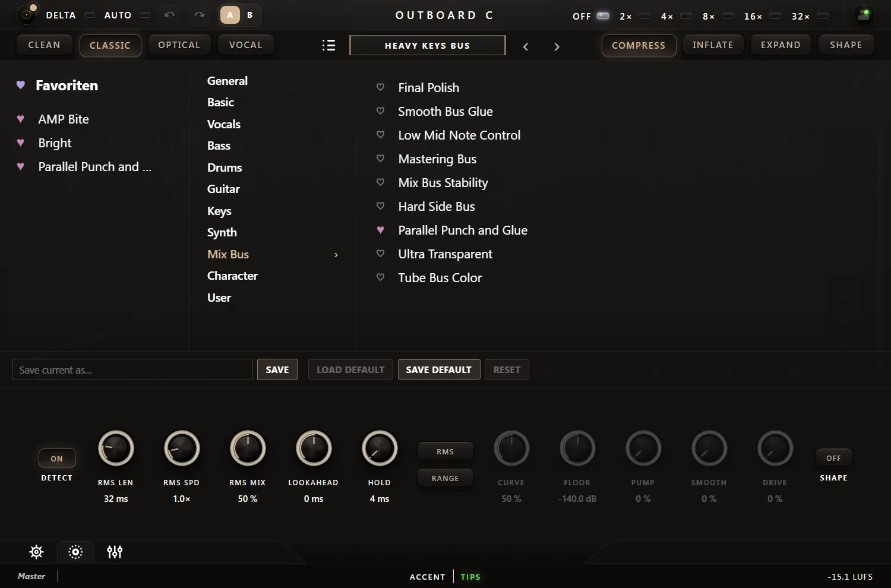The width and height of the screenshot is (891, 588).
Task: Click the SAVE button
Action: [277, 369]
